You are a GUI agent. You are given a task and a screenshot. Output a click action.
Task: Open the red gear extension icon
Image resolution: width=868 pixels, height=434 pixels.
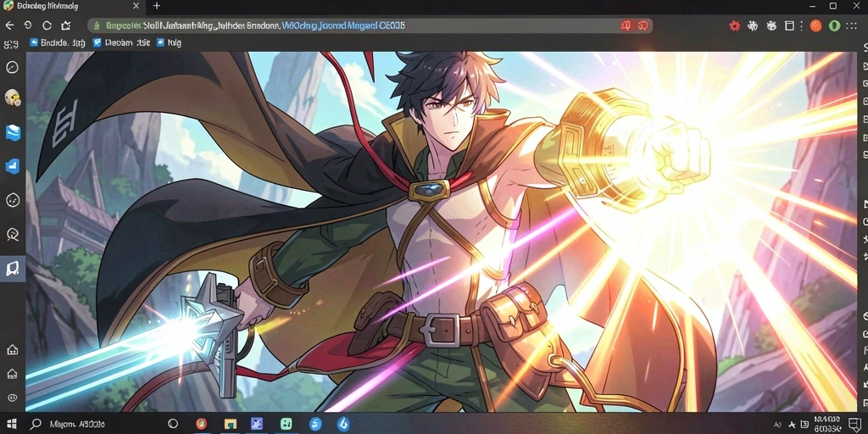point(735,25)
